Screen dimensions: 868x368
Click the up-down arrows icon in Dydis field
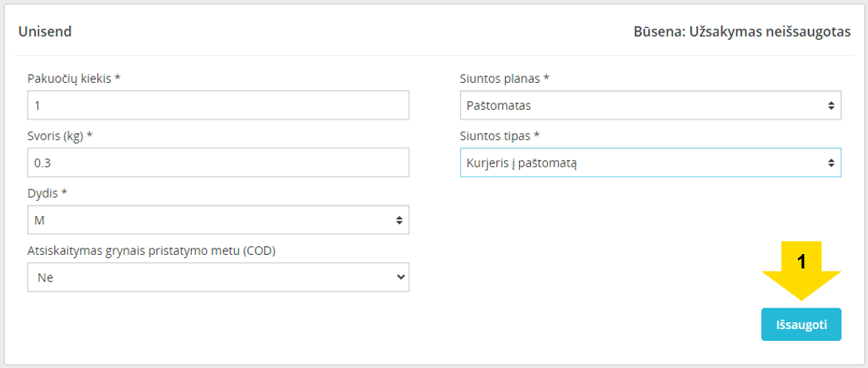pos(399,221)
